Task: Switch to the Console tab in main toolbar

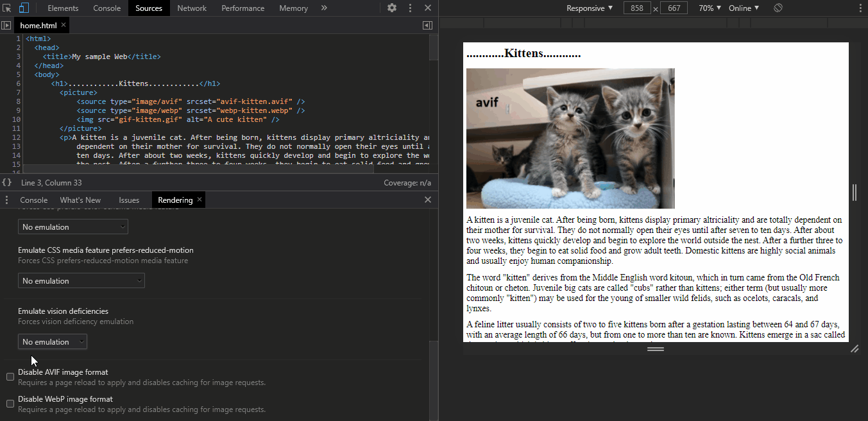Action: (x=106, y=8)
